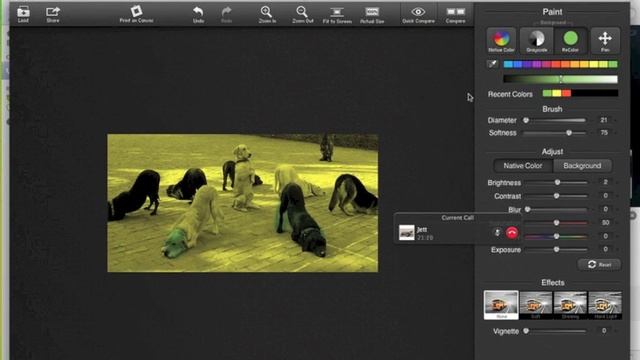Select the Pan tool
The height and width of the screenshot is (360, 640).
pos(605,40)
